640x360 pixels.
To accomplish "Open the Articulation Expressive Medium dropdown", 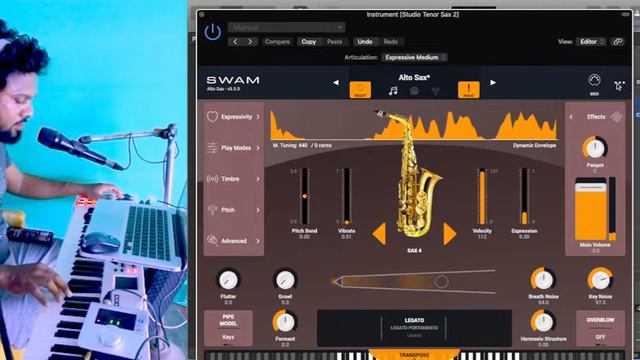I will coord(415,58).
